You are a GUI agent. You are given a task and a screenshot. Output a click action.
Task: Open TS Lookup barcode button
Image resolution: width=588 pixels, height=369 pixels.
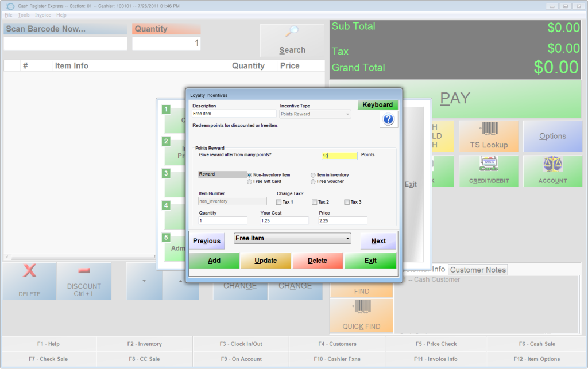click(489, 136)
